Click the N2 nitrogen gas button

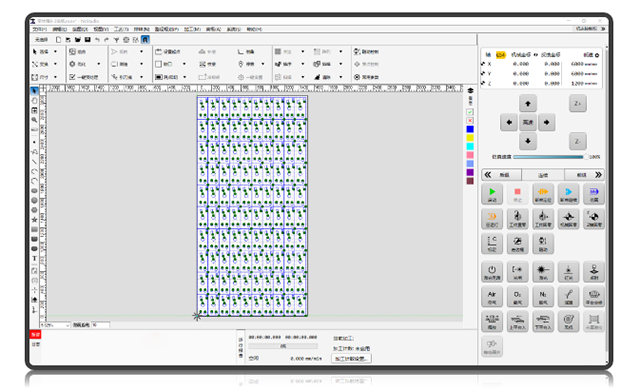point(543,297)
